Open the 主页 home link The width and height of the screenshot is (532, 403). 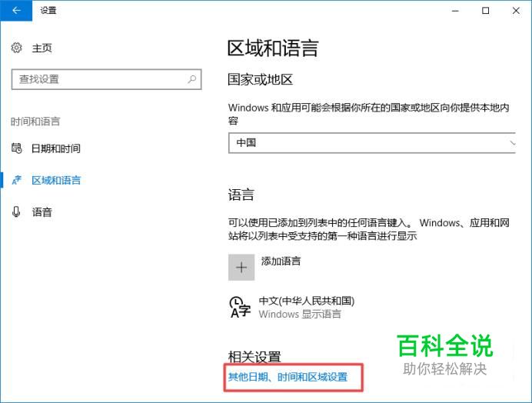(42, 48)
